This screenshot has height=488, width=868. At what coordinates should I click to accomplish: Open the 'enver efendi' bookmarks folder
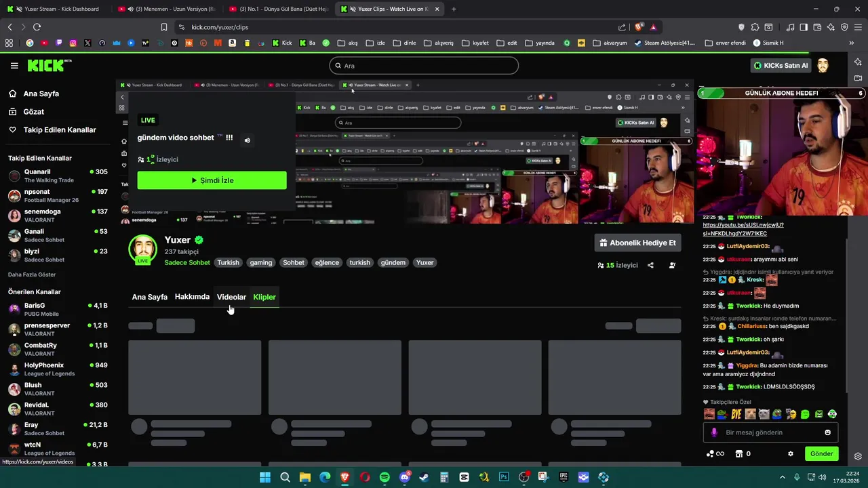725,43
